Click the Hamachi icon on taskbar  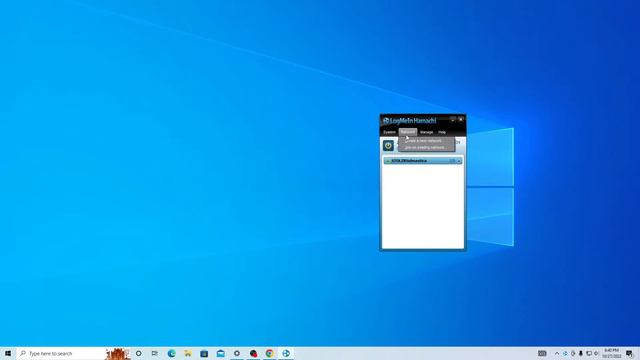tap(286, 353)
